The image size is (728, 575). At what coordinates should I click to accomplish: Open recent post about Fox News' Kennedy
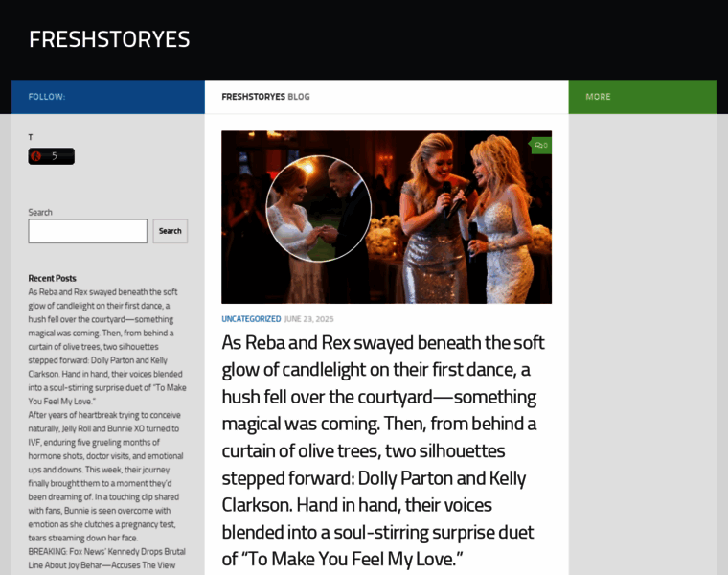click(106, 559)
